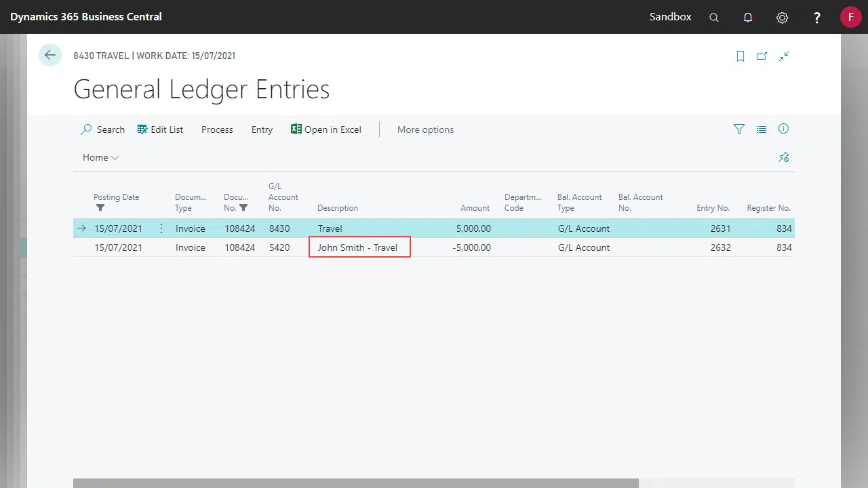868x488 pixels.
Task: Open the Process menu
Action: [x=217, y=129]
